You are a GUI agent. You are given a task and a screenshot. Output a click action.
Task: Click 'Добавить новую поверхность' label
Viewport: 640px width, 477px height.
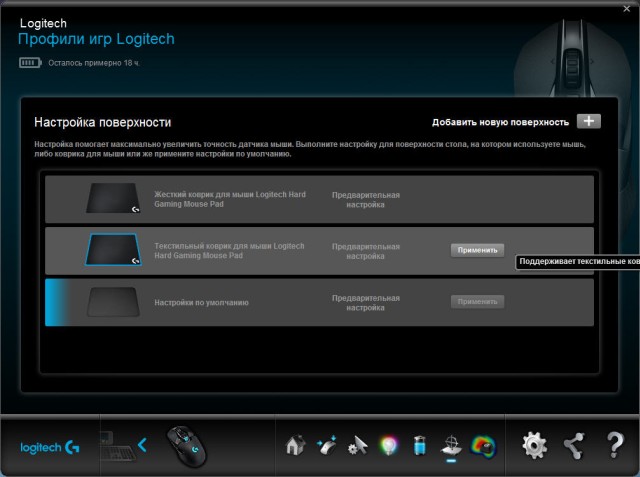click(x=500, y=122)
